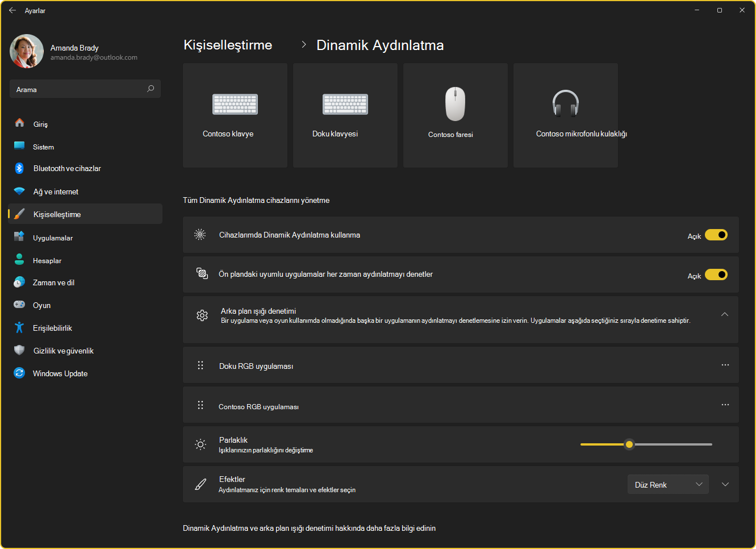Select the Contoso RGB uygulaması row
This screenshot has width=756, height=549.
click(461, 405)
